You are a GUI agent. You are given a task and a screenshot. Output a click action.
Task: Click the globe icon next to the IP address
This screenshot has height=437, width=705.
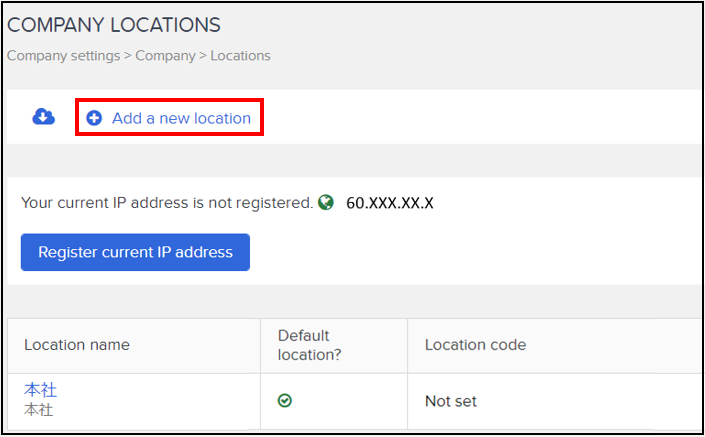pos(326,202)
